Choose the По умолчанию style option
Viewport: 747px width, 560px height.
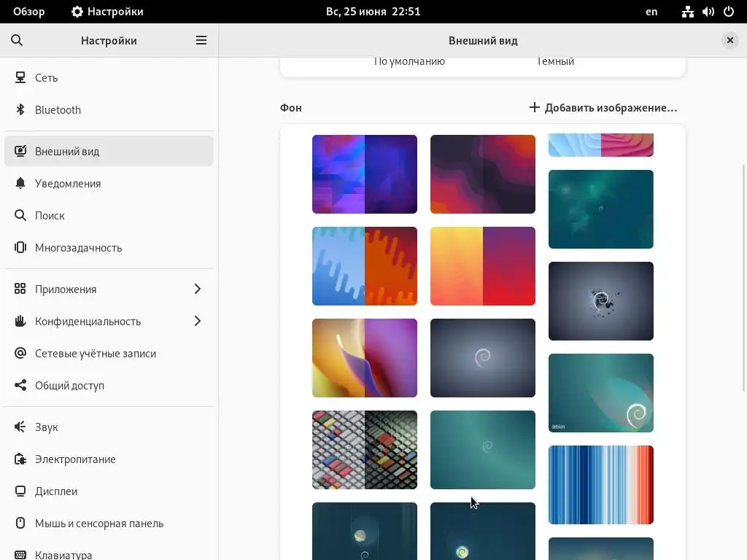(x=409, y=61)
